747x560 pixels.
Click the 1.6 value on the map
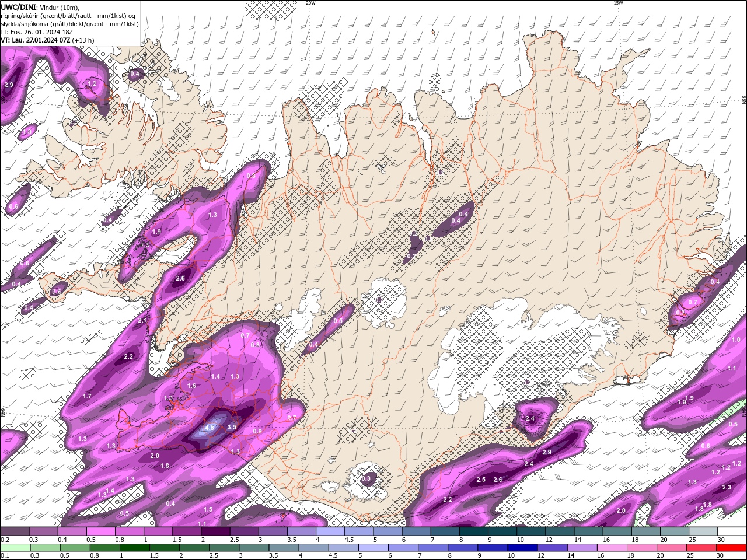191,386
